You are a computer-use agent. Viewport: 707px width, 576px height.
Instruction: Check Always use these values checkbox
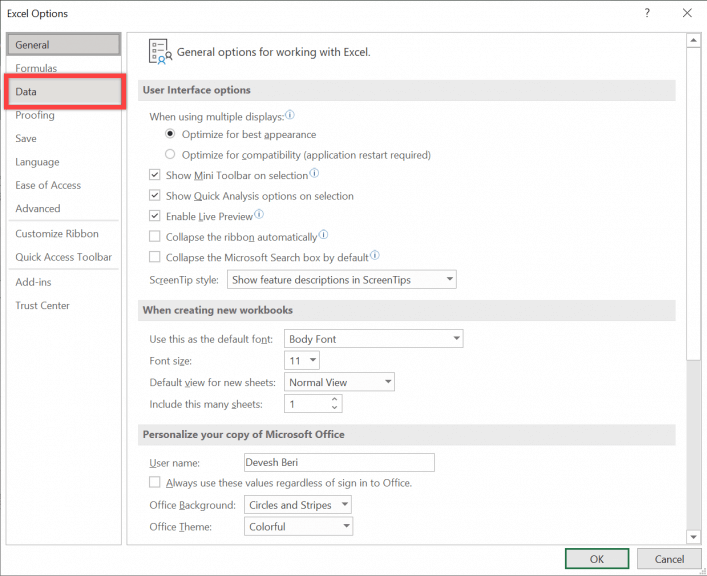tap(155, 482)
